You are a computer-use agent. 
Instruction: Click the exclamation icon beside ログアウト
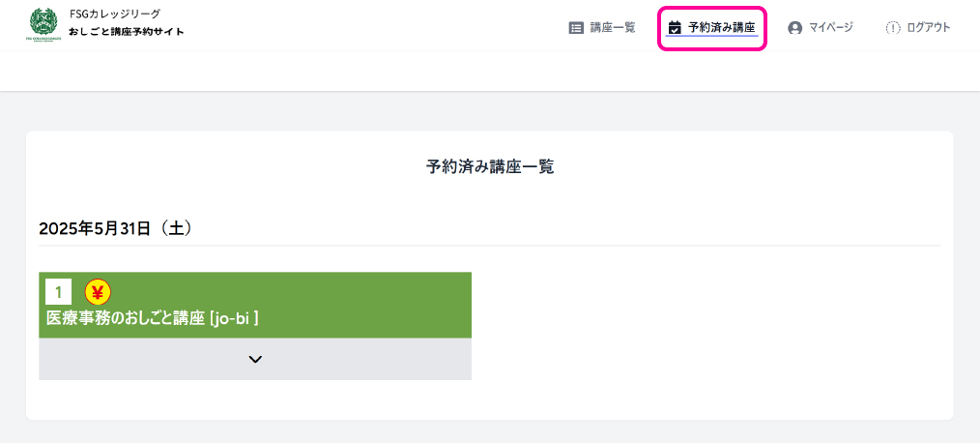893,28
